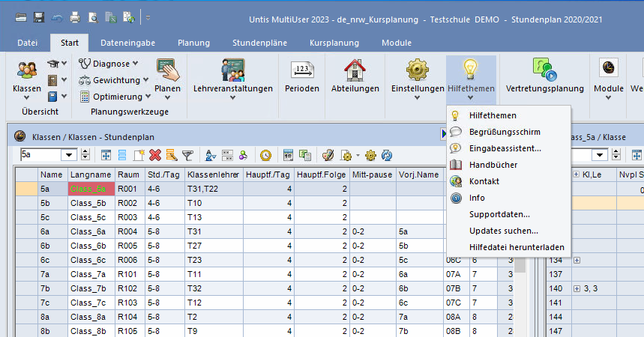Switch to the Stundenpläne tab
Image resolution: width=644 pixels, height=337 pixels.
click(259, 43)
